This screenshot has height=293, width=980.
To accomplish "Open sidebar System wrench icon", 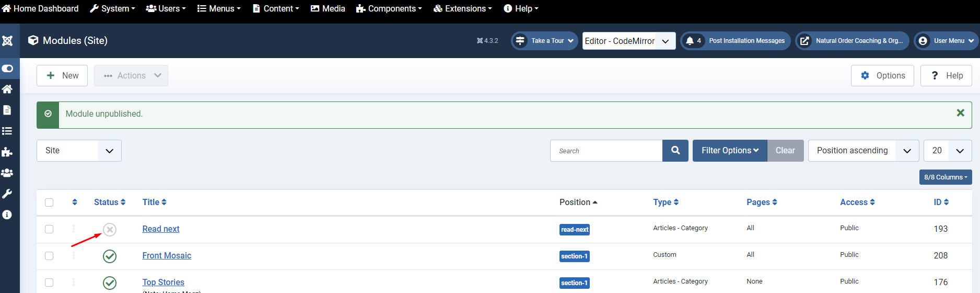I will click(7, 194).
